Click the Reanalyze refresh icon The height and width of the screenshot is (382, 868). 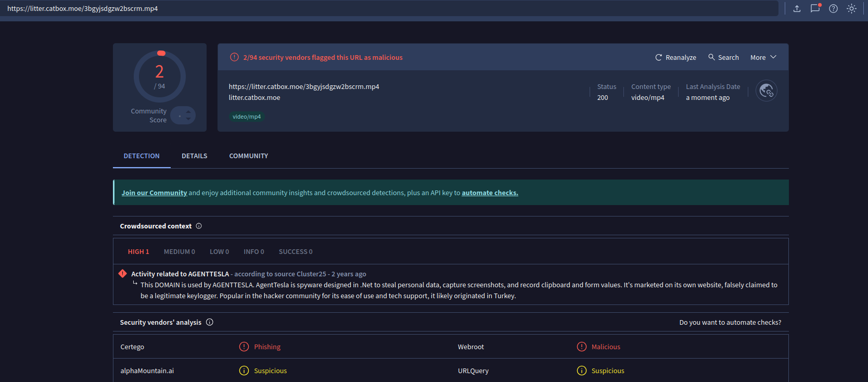pyautogui.click(x=658, y=57)
